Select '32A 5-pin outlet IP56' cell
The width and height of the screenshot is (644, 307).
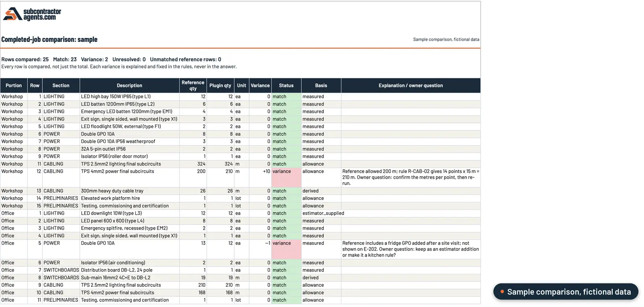(x=130, y=149)
